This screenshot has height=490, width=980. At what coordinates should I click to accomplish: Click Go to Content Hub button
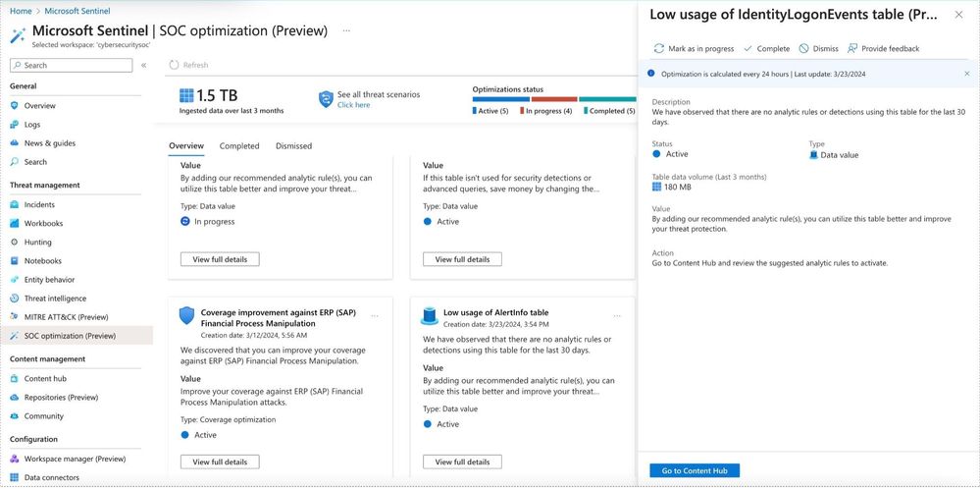click(695, 470)
